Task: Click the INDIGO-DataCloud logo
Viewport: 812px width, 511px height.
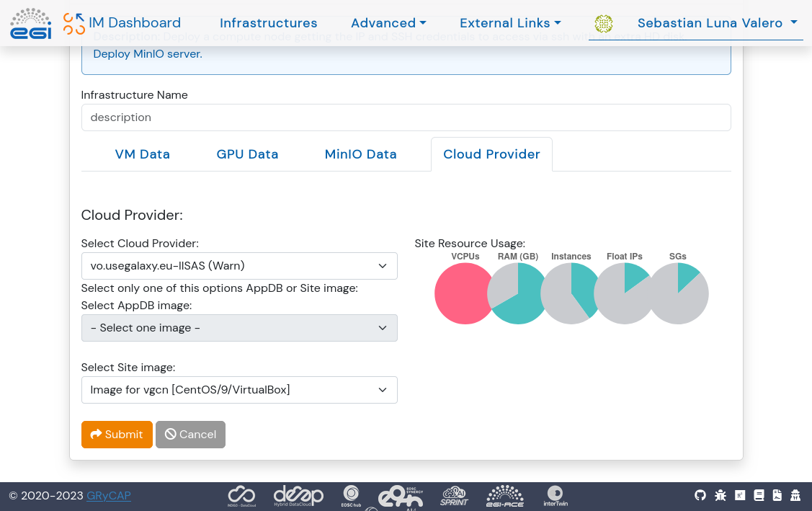Action: [x=241, y=497]
